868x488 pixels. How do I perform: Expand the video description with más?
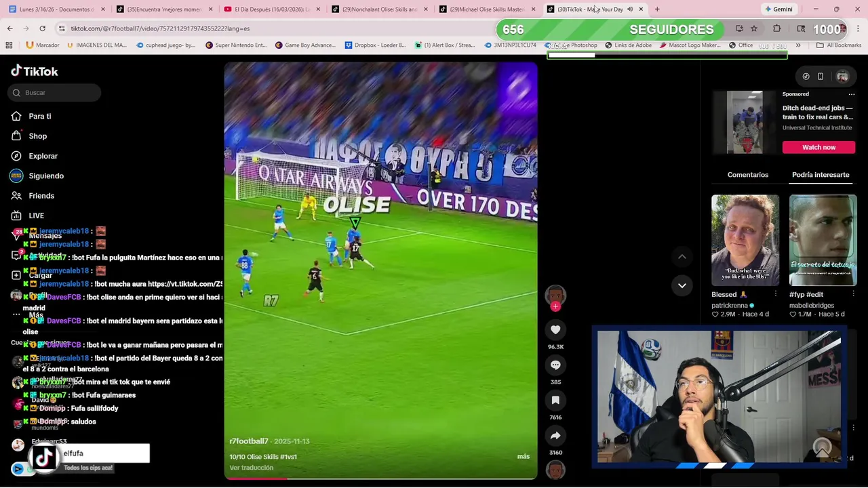[524, 456]
